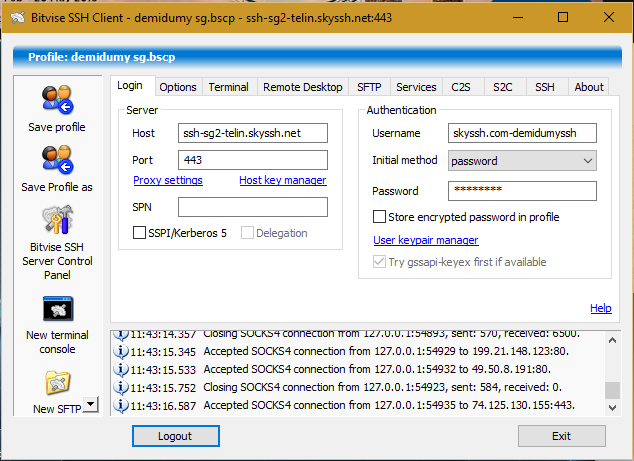Image resolution: width=634 pixels, height=461 pixels.
Task: Click info icon on 11:43:15.533 log entry
Action: coord(120,369)
